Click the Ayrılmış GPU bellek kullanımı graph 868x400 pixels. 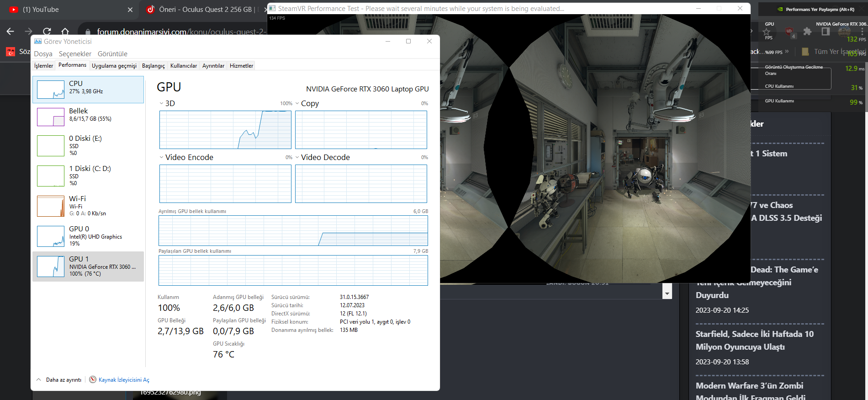click(x=293, y=231)
